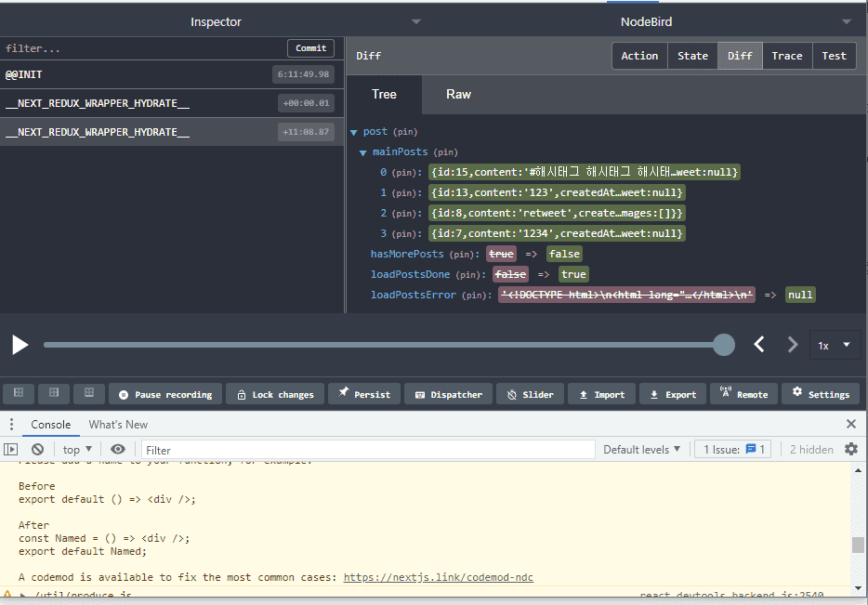Image resolution: width=868 pixels, height=605 pixels.
Task: Open the DevTools three-dot drawer menu
Action: pyautogui.click(x=11, y=425)
